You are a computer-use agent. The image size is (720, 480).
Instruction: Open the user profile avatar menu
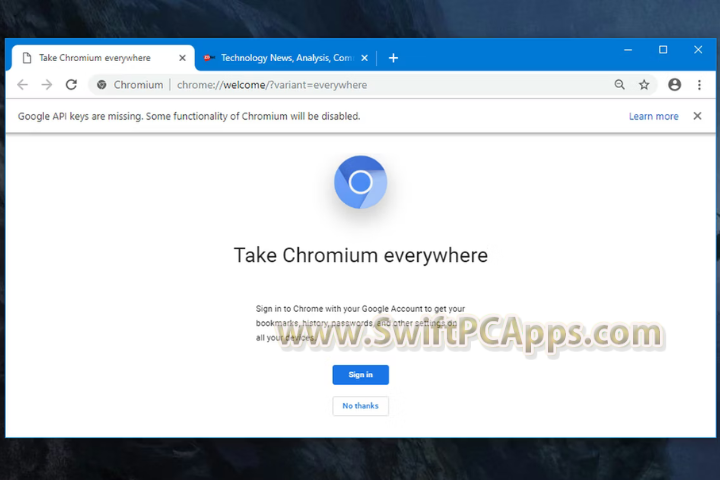pos(675,85)
